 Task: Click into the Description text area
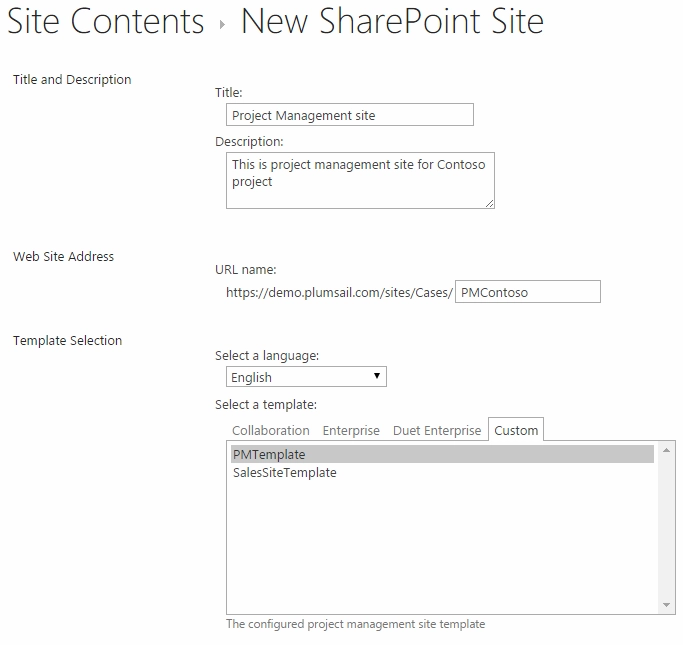pyautogui.click(x=360, y=180)
